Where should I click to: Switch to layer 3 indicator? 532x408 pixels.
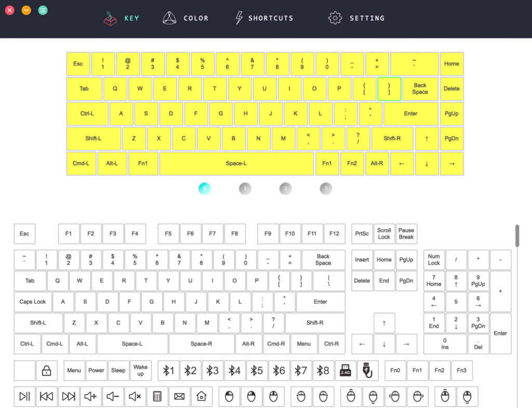[326, 188]
